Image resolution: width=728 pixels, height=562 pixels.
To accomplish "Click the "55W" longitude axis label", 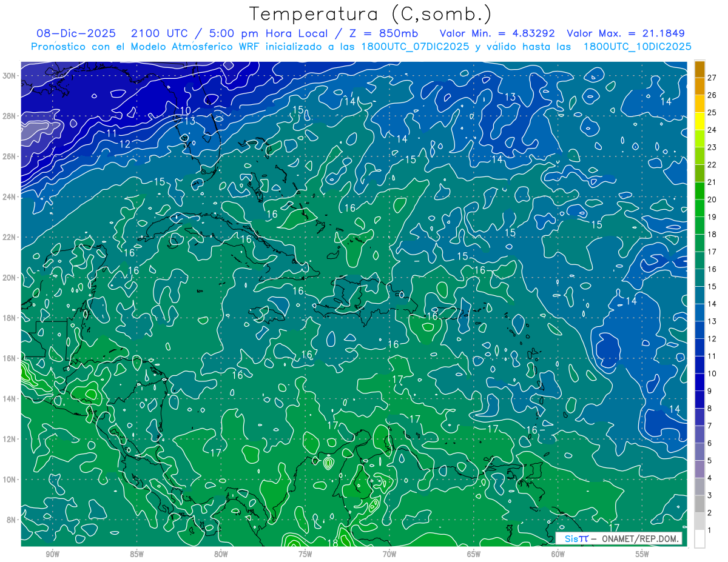I will [642, 554].
